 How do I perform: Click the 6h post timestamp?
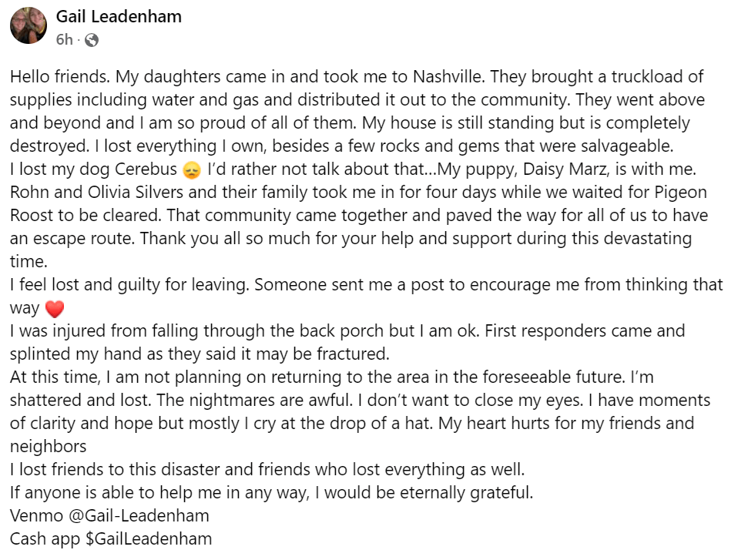65,39
